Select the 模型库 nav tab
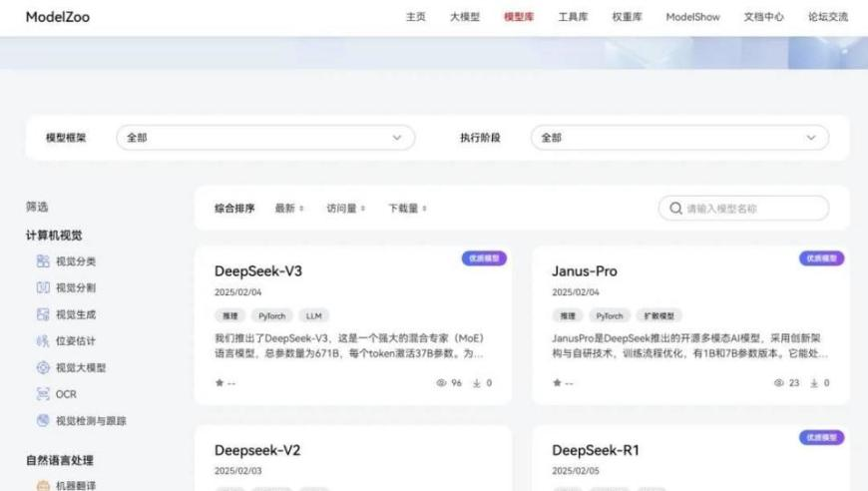 519,17
